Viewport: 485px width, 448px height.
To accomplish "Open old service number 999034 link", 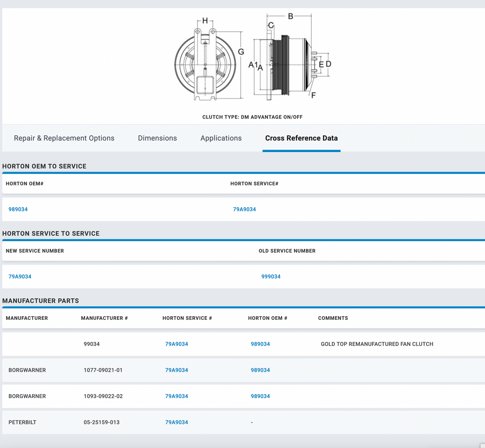I will [x=271, y=277].
